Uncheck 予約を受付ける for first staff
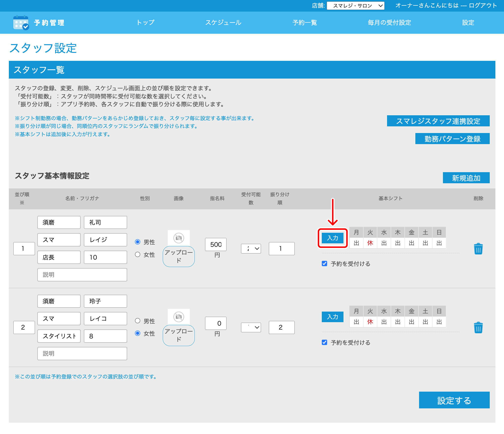Image resolution: width=504 pixels, height=434 pixels. coord(325,264)
